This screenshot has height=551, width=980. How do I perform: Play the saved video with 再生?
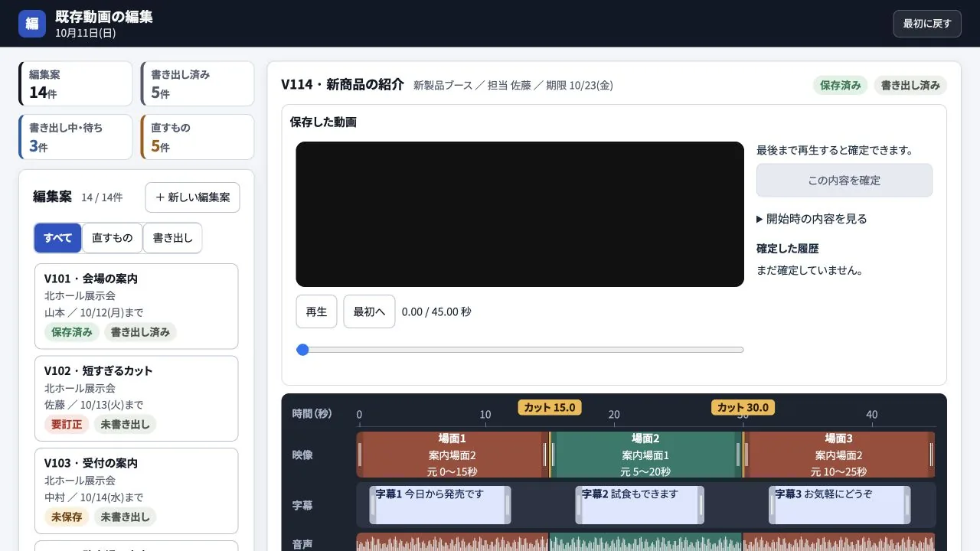316,311
